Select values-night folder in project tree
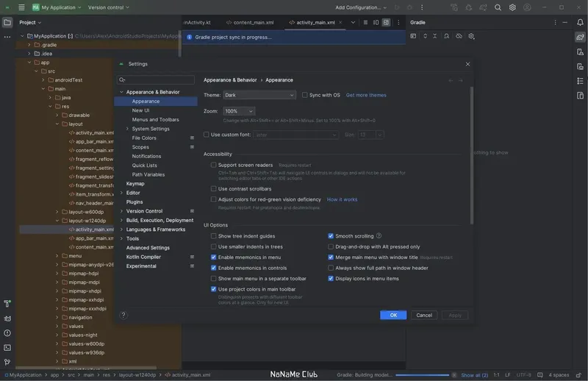This screenshot has height=381, width=588. 83,335
